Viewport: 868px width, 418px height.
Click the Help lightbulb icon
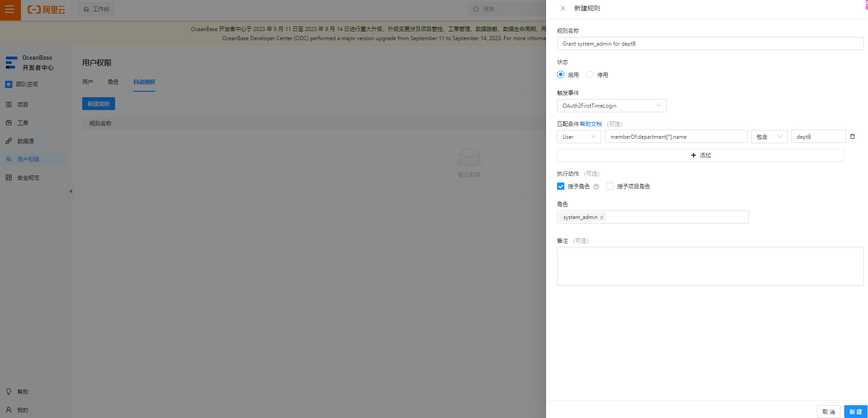[9, 392]
